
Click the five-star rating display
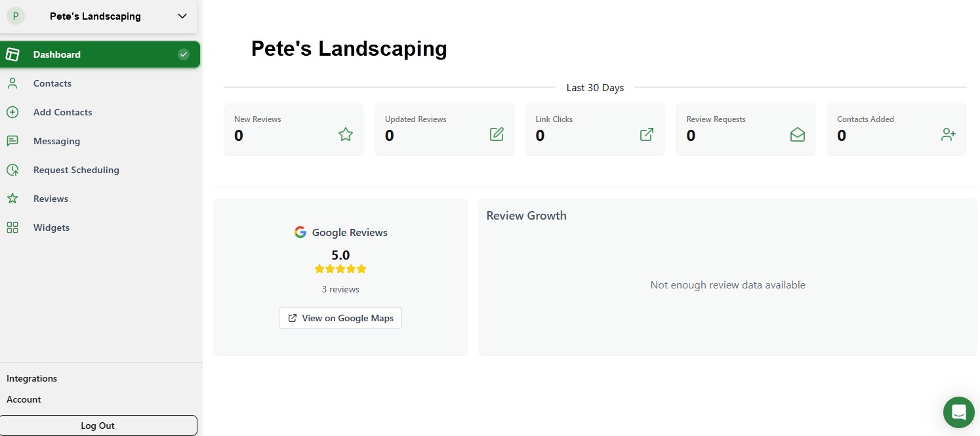(x=340, y=269)
